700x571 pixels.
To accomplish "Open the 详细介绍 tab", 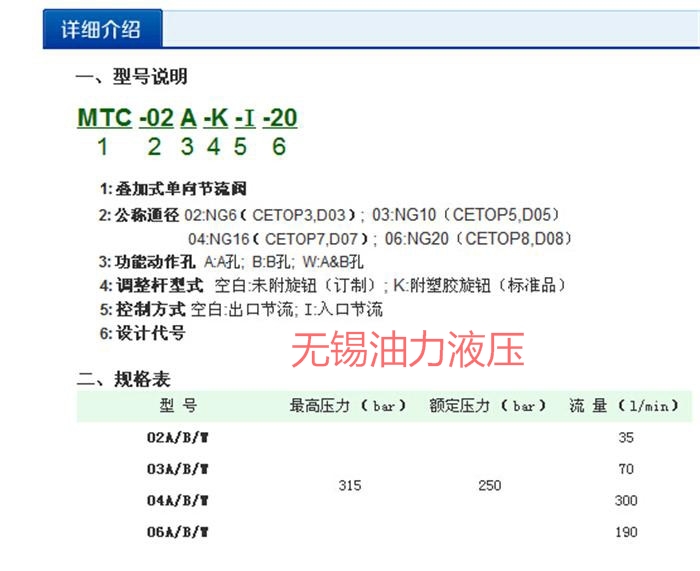I will pyautogui.click(x=101, y=29).
